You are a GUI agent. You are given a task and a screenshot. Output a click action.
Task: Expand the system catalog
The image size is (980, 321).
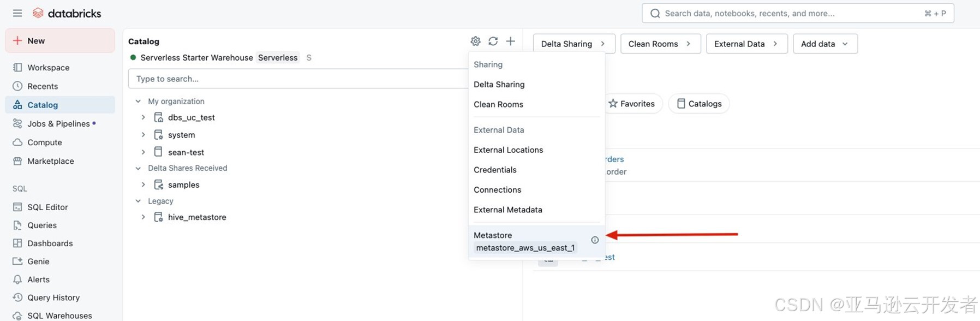click(143, 135)
